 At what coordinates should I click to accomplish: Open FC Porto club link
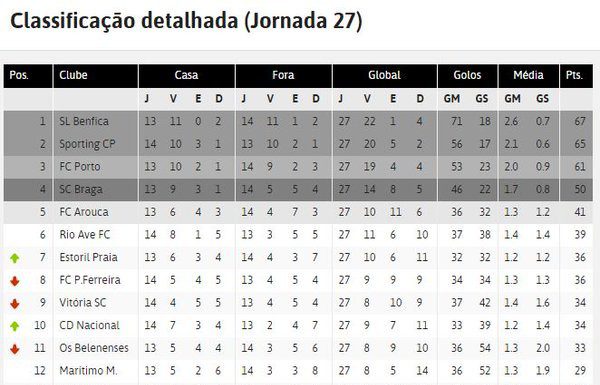(x=80, y=167)
